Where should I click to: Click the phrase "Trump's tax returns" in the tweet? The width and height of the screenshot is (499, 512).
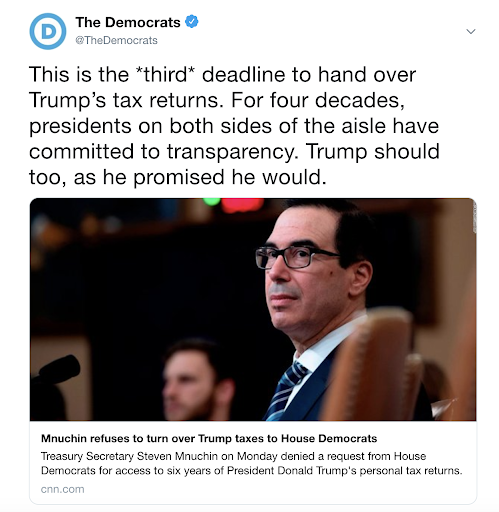[x=126, y=100]
